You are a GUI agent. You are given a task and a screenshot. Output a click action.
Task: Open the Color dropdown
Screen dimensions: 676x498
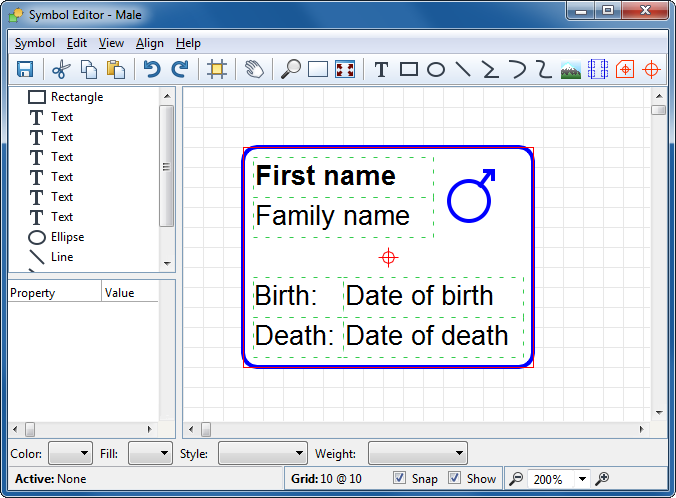point(70,454)
